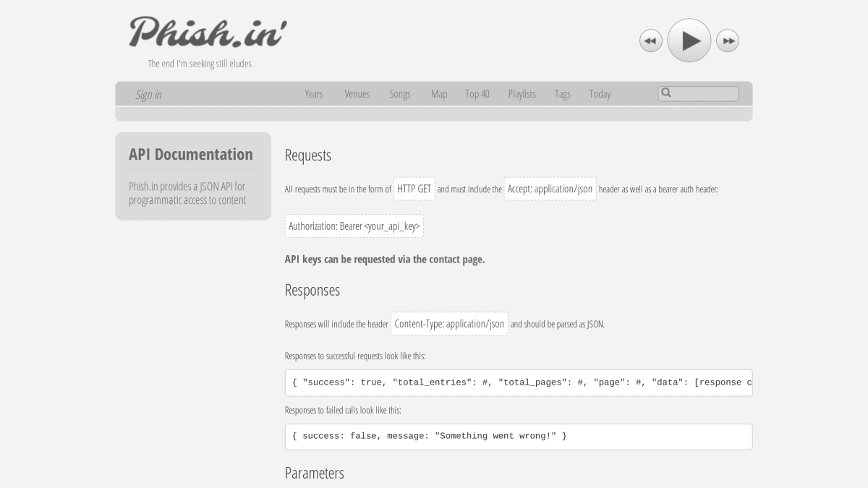This screenshot has height=488, width=868.
Task: Click the successful response JSON example box
Action: pos(519,383)
